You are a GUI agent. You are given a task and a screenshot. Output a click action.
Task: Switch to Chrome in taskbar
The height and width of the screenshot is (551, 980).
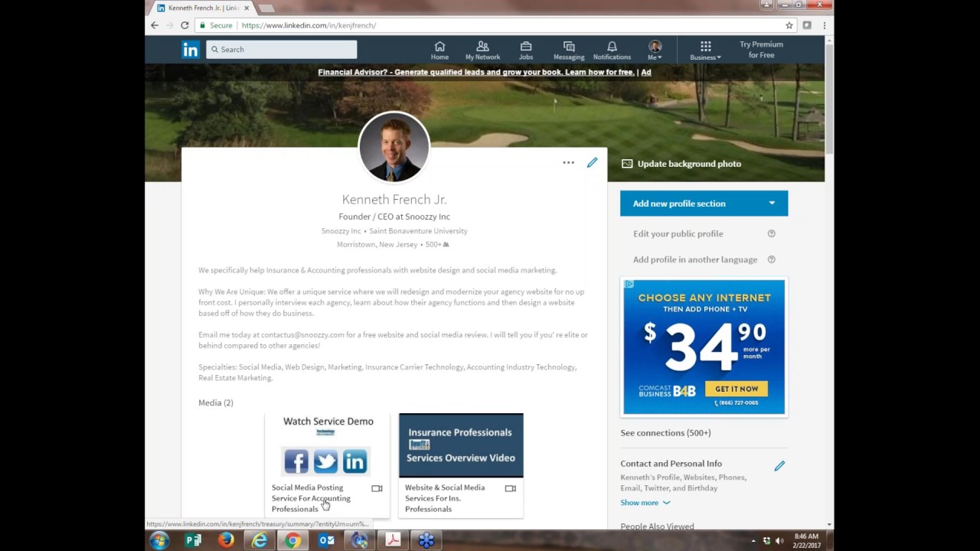tap(292, 540)
